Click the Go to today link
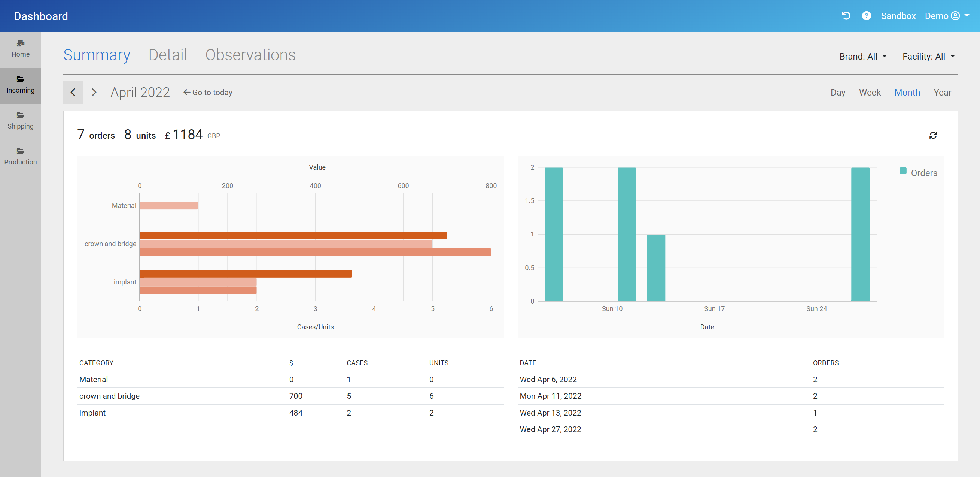Image resolution: width=980 pixels, height=477 pixels. (x=208, y=93)
